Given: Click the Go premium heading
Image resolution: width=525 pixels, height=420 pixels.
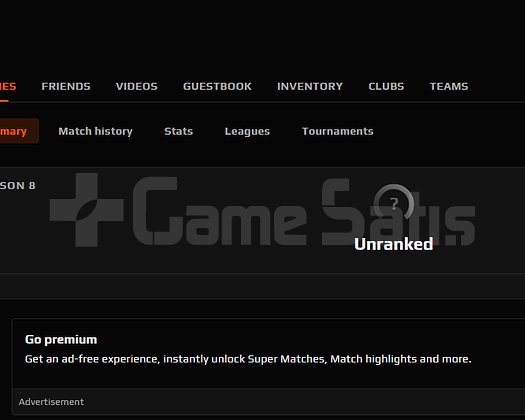Looking at the screenshot, I should click(x=61, y=340).
